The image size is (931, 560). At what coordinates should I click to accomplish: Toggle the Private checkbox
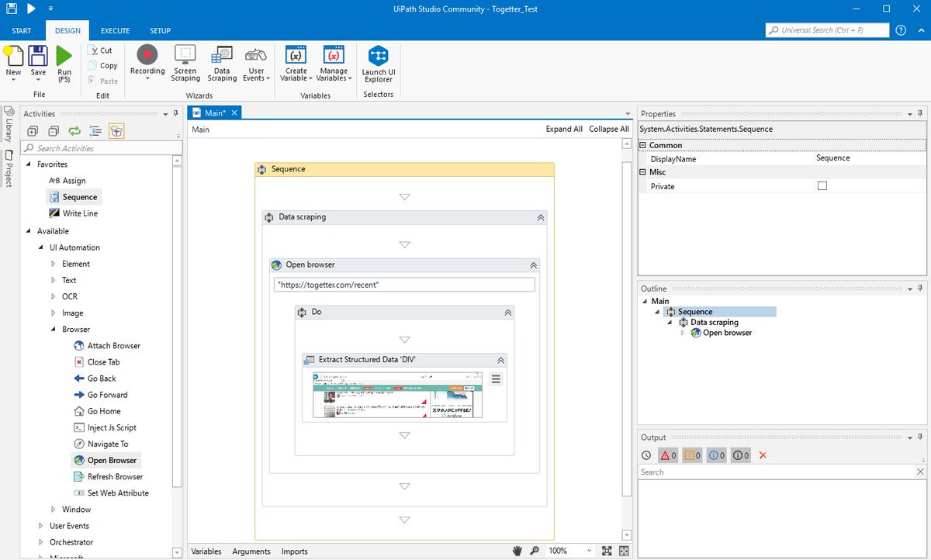click(822, 186)
